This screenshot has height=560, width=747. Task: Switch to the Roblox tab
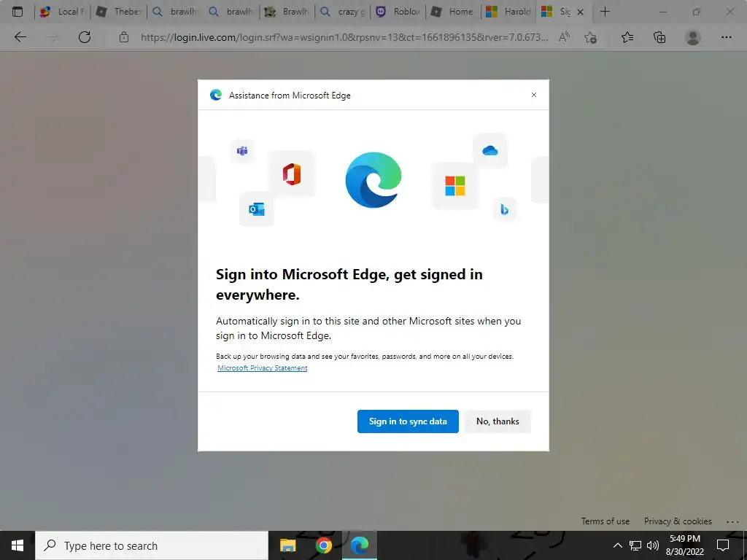pyautogui.click(x=399, y=12)
